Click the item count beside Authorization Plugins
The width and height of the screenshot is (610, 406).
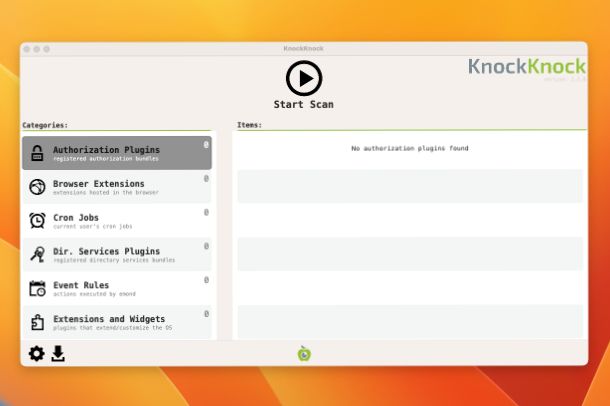206,145
